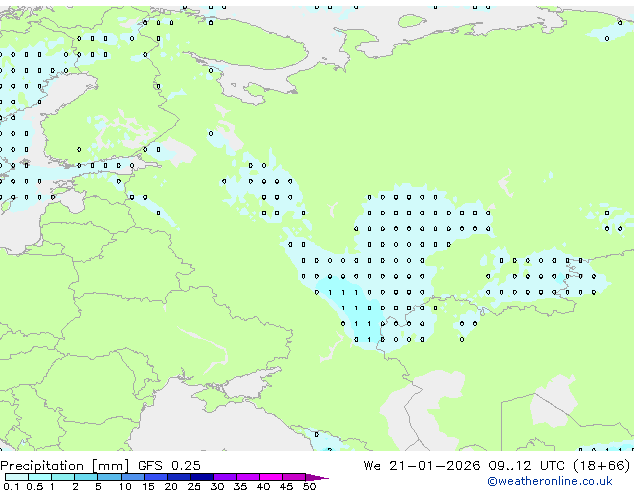Click the "[mm]" unit label

click(110, 466)
